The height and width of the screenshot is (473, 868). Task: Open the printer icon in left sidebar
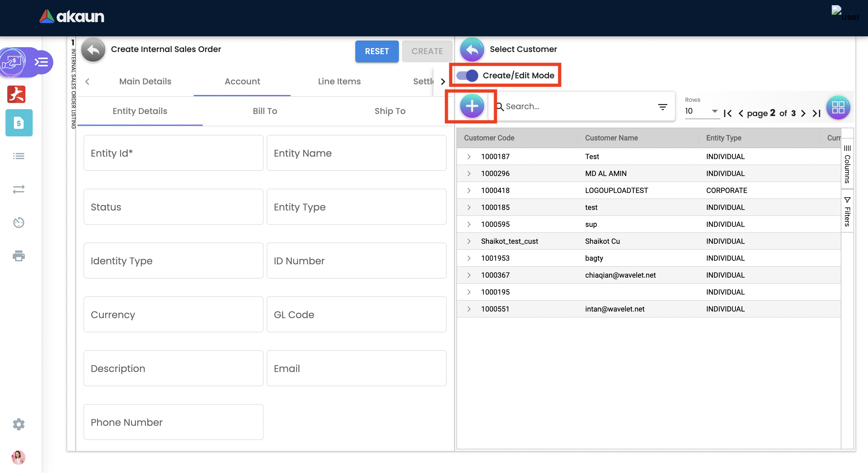point(18,256)
